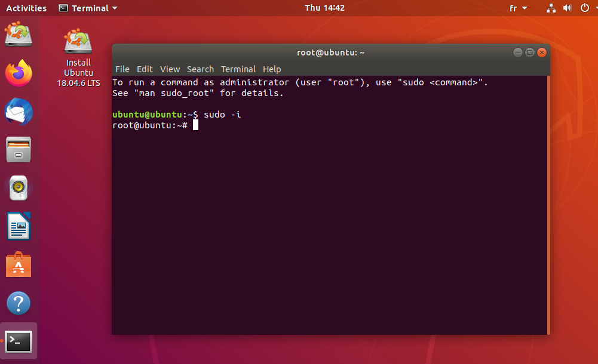Viewport: 598px width, 364px height.
Task: Click the Terminal icon in dock
Action: tap(19, 341)
